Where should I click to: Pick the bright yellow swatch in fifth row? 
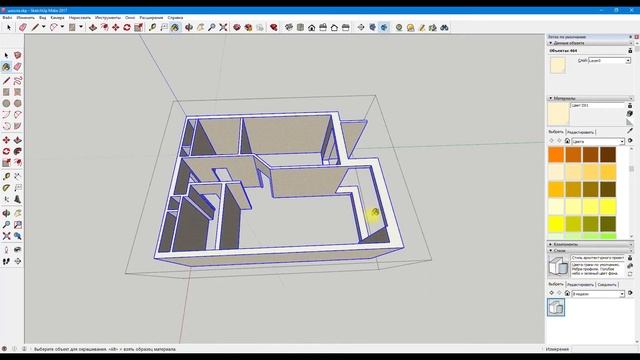click(x=556, y=224)
